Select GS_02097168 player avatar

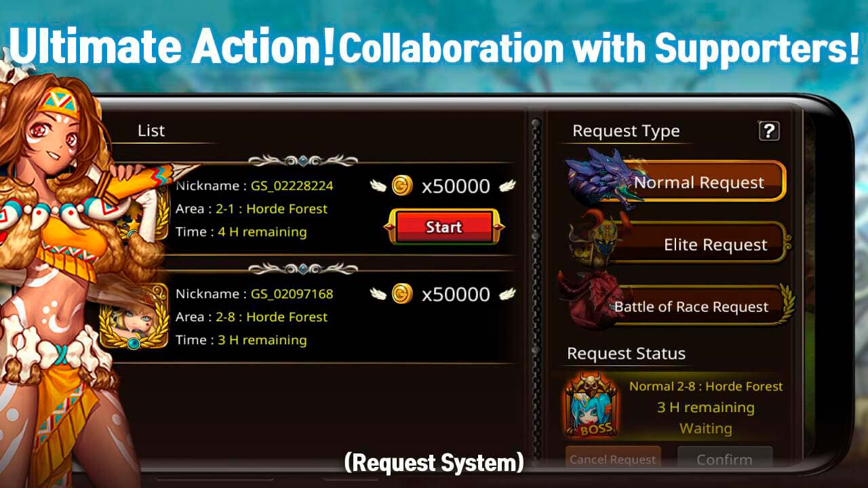(x=134, y=317)
